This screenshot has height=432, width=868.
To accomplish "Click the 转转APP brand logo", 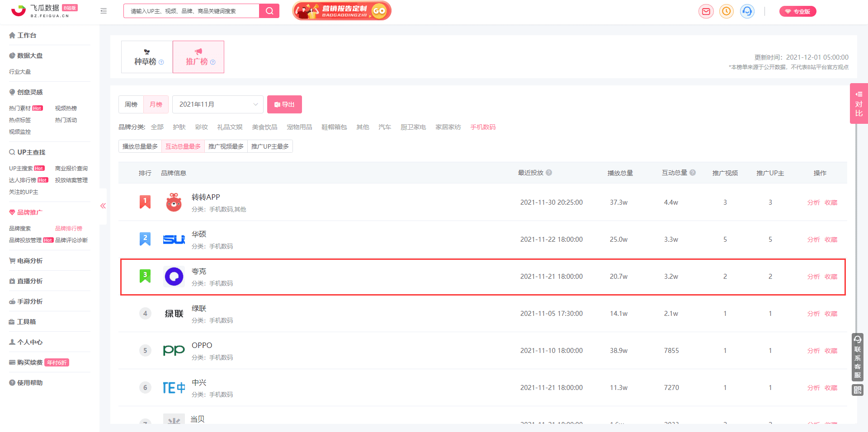I will pyautogui.click(x=174, y=202).
